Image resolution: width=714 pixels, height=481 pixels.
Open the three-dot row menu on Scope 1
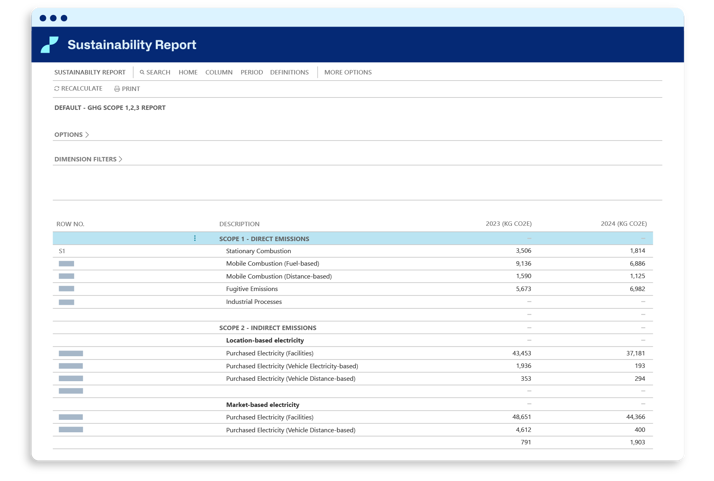[195, 239]
